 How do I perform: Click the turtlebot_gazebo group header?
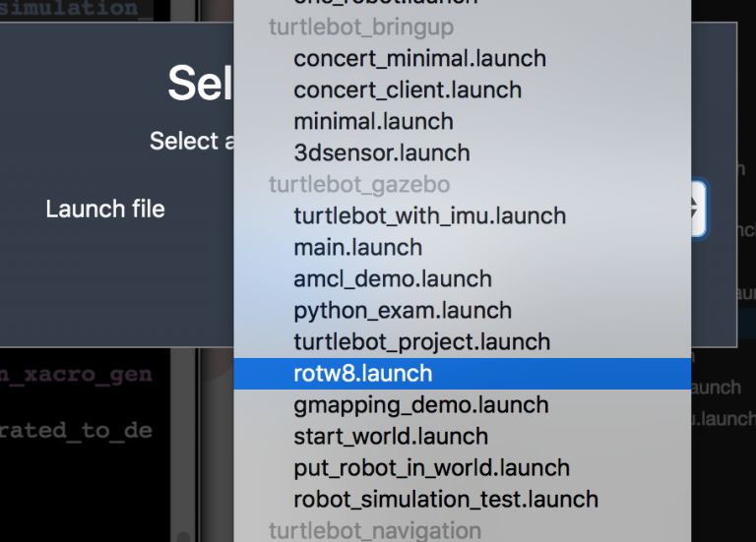point(359,185)
